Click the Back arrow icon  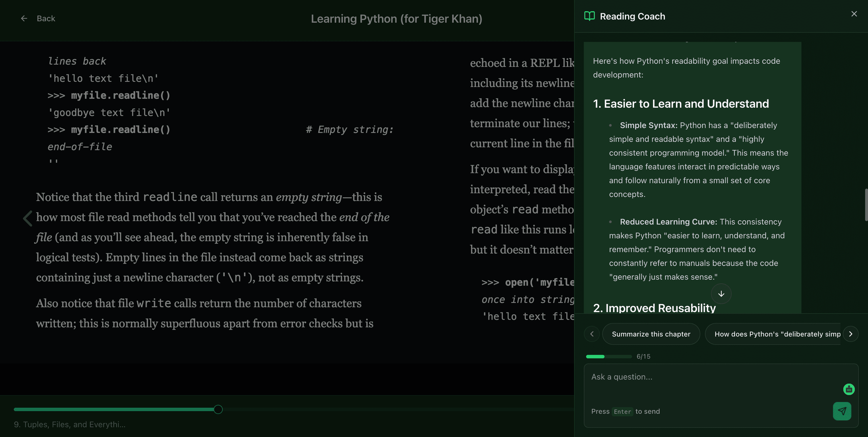pyautogui.click(x=24, y=19)
